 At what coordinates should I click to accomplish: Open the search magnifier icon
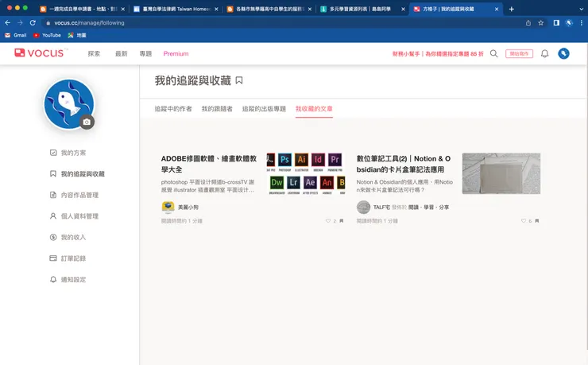click(494, 53)
